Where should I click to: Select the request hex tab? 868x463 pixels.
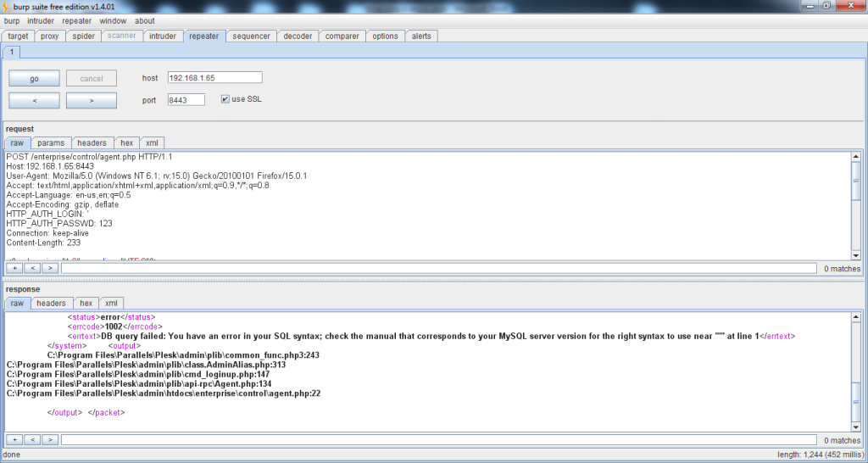127,143
